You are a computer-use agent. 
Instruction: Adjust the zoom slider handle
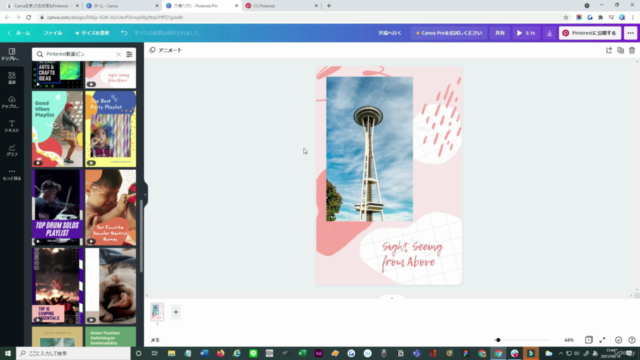[498, 340]
